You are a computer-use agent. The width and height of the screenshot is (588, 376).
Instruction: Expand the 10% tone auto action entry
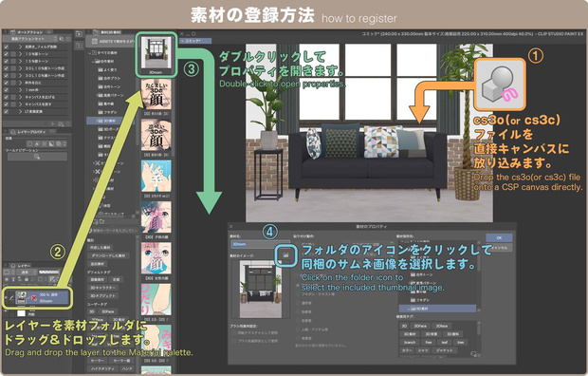pos(20,54)
